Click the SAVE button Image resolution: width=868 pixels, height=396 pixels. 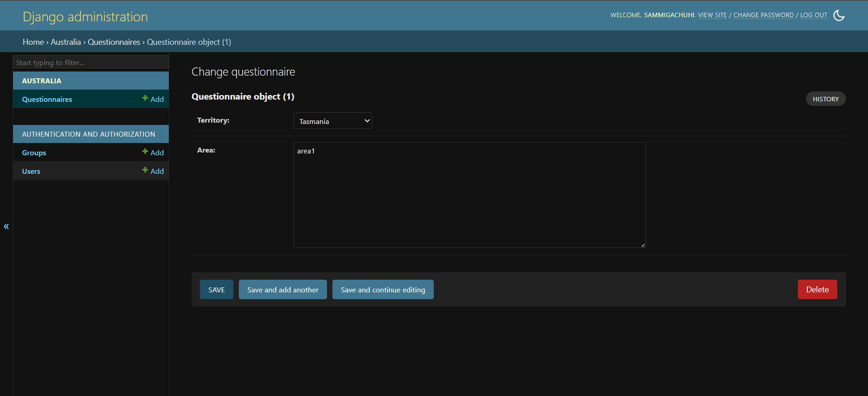click(217, 290)
